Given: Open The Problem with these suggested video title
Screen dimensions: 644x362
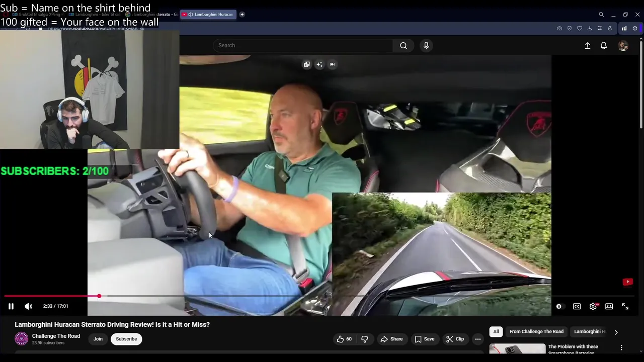Looking at the screenshot, I should coord(574,349).
